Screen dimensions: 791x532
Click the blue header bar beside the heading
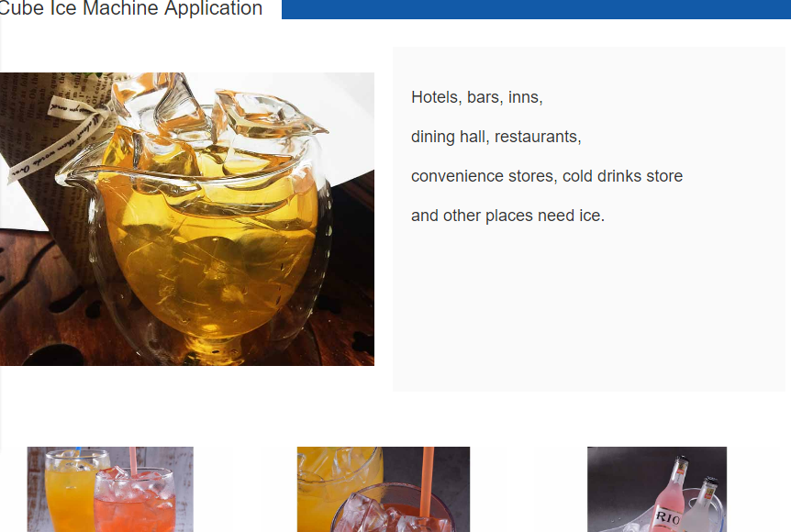click(x=536, y=9)
